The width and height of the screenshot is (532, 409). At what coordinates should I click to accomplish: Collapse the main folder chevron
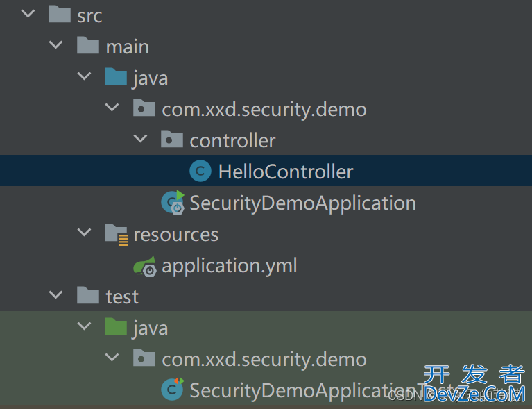click(56, 44)
